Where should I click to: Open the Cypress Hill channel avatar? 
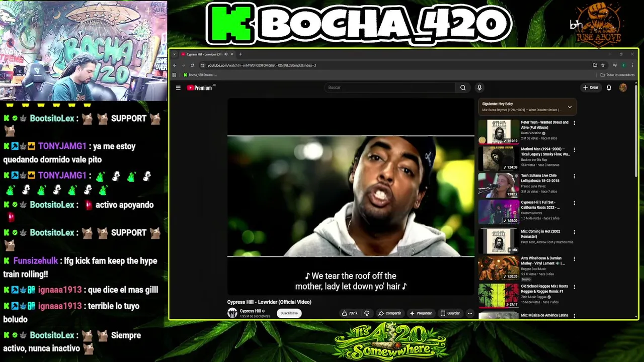coord(232,313)
